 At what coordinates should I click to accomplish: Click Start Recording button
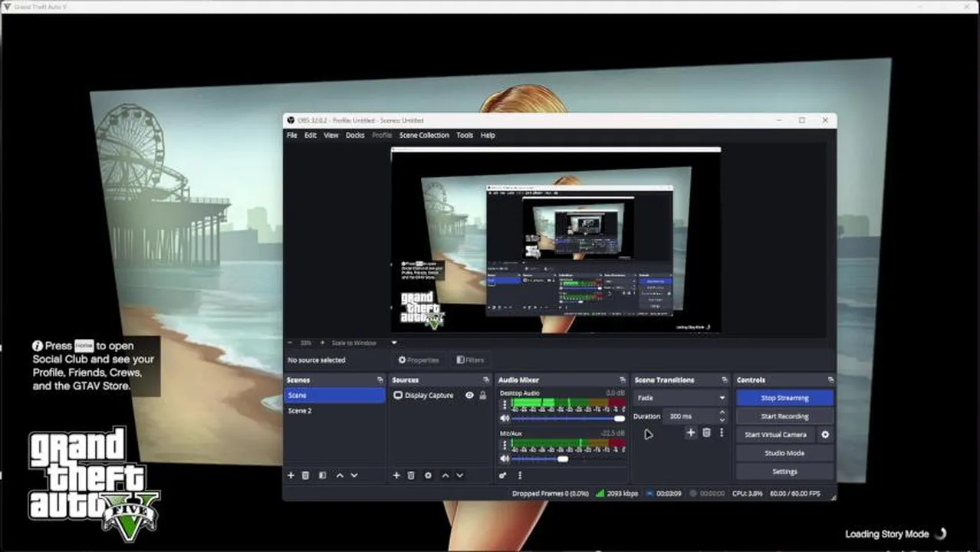[784, 416]
